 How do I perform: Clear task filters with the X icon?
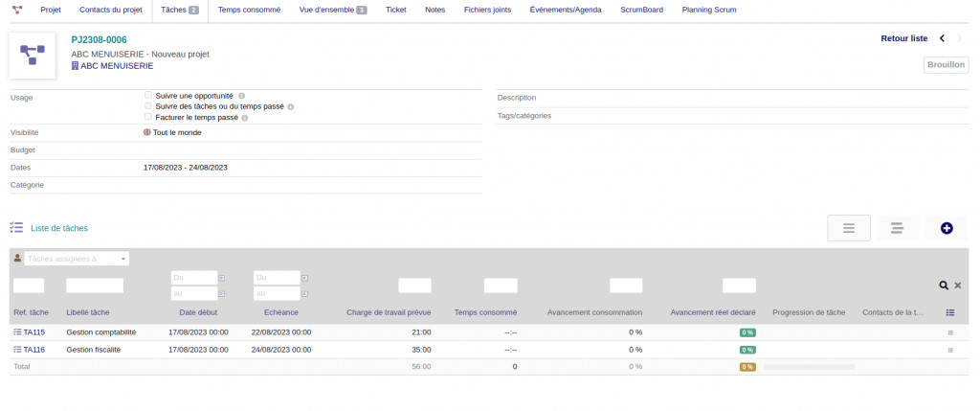(958, 285)
